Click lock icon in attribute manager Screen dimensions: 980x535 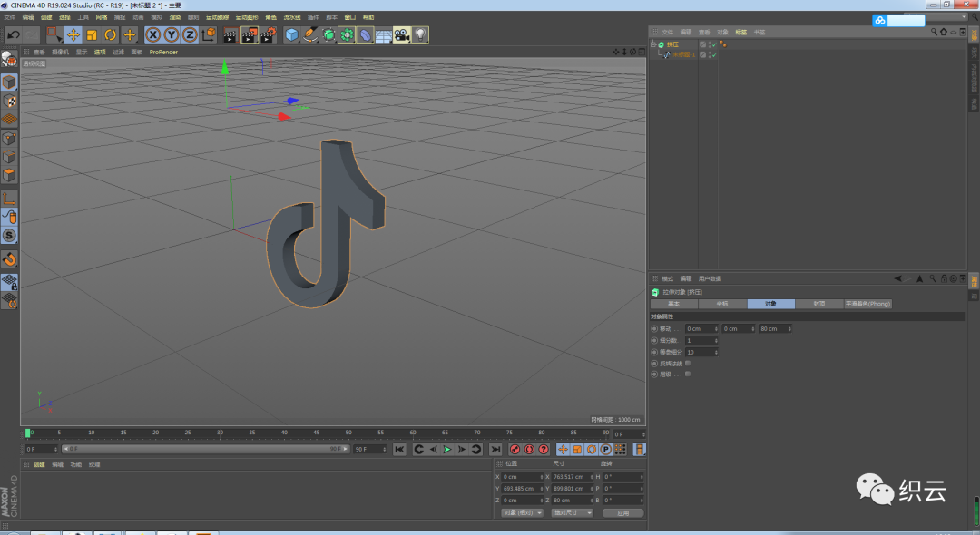[944, 278]
